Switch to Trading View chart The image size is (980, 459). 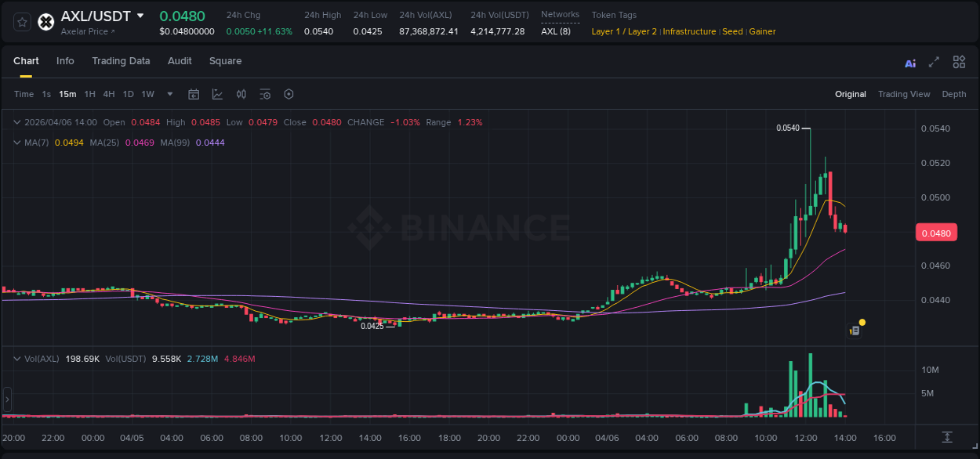[904, 94]
